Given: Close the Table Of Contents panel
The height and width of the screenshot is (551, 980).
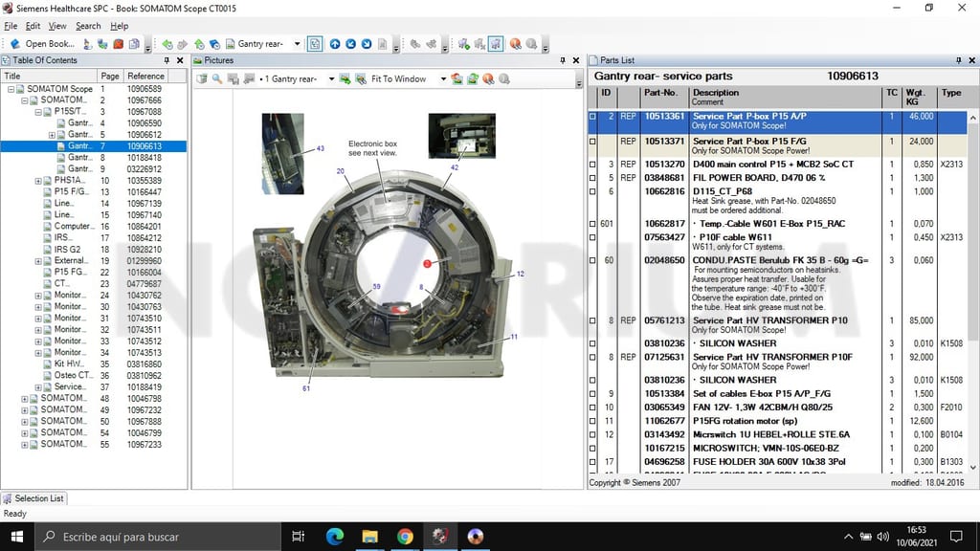Looking at the screenshot, I should coord(180,60).
